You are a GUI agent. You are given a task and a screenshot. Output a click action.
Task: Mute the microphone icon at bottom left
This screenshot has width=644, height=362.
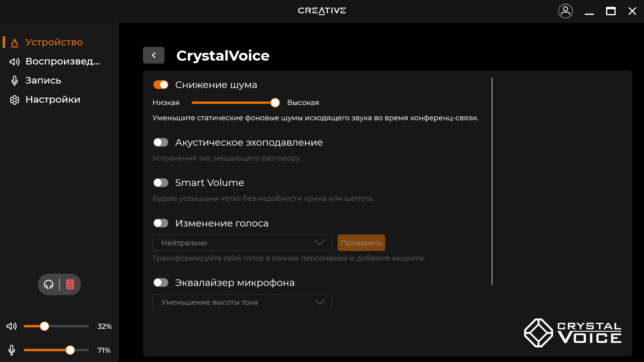[12, 350]
